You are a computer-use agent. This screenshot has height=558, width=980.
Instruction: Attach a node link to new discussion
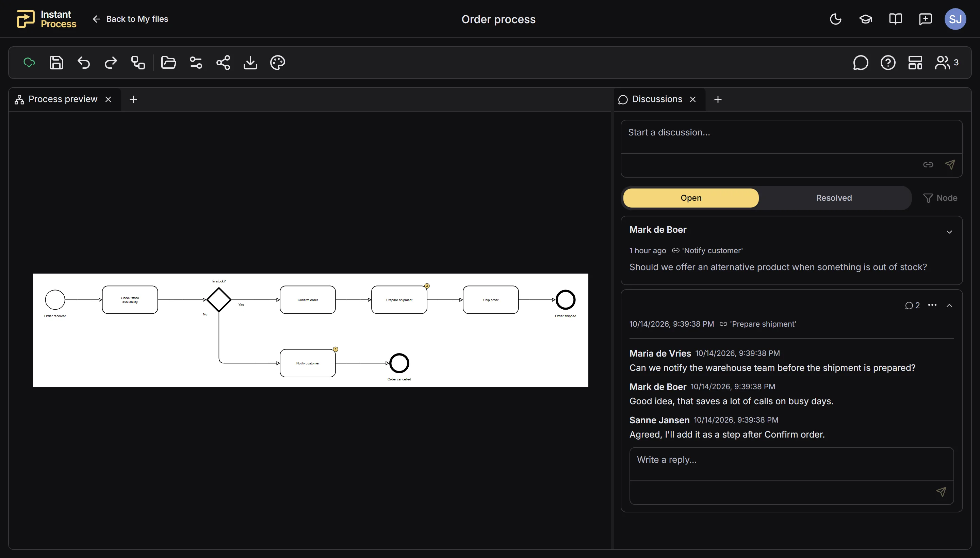click(928, 164)
